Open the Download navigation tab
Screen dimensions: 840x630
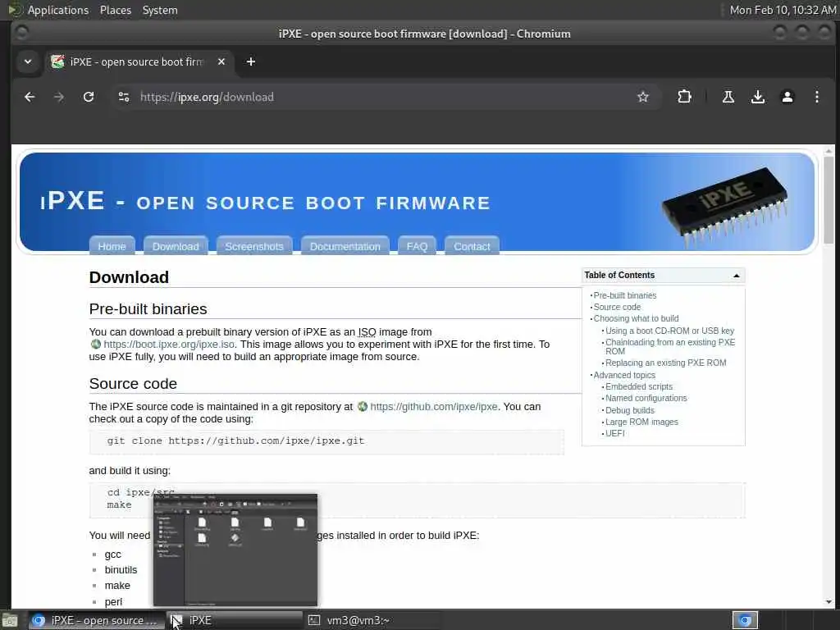(176, 246)
